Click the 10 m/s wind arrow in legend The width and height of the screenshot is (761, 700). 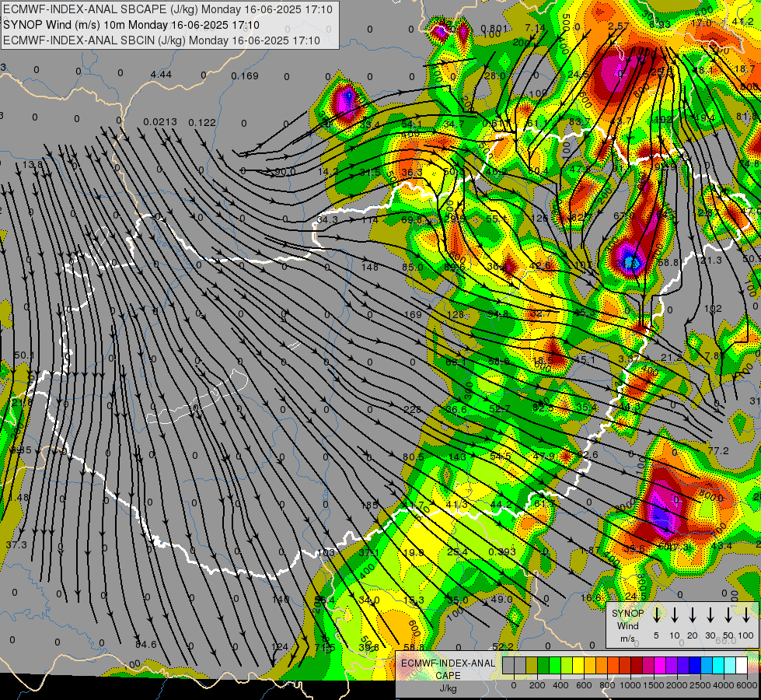point(675,614)
